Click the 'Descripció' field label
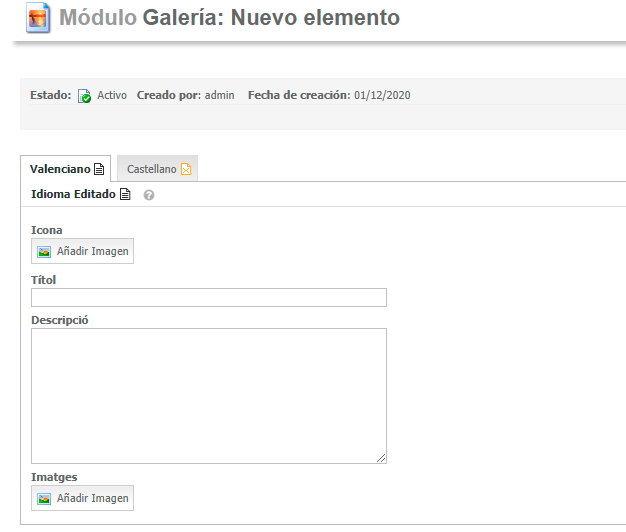This screenshot has height=532, width=626. [x=60, y=320]
